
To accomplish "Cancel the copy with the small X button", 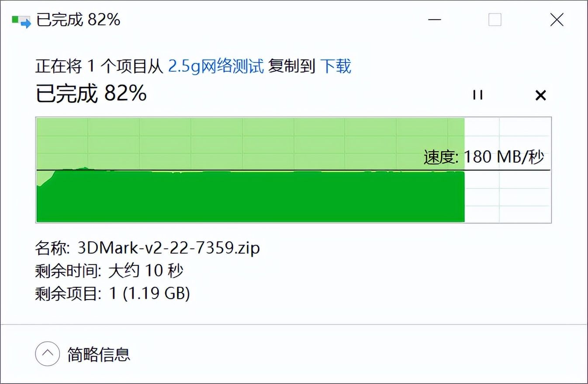I will (540, 95).
